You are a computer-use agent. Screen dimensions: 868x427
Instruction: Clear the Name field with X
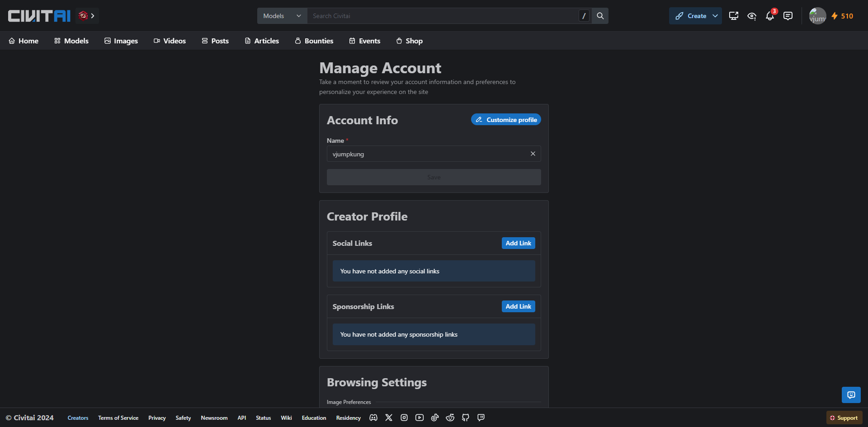[533, 154]
